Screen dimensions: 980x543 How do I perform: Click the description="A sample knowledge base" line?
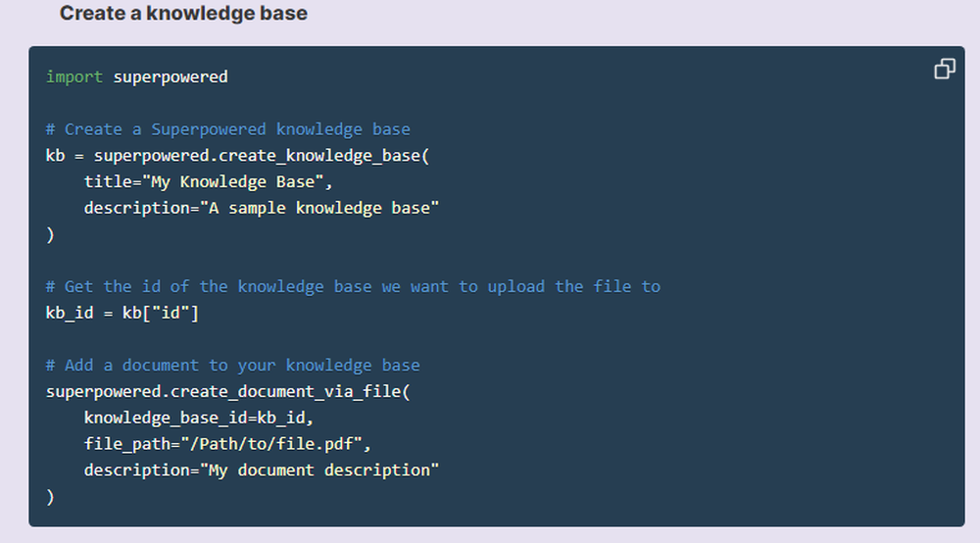[x=262, y=208]
